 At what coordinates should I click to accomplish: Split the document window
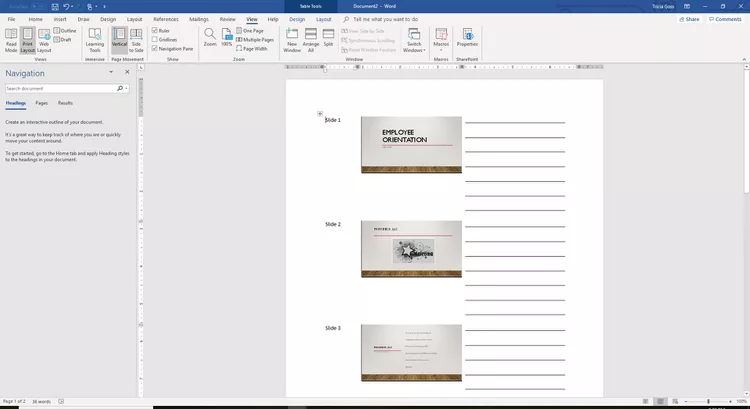point(328,37)
